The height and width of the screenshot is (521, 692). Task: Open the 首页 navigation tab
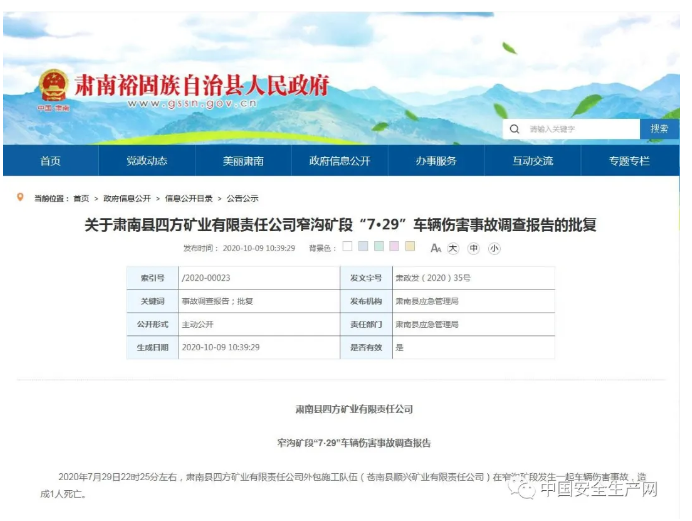50,161
